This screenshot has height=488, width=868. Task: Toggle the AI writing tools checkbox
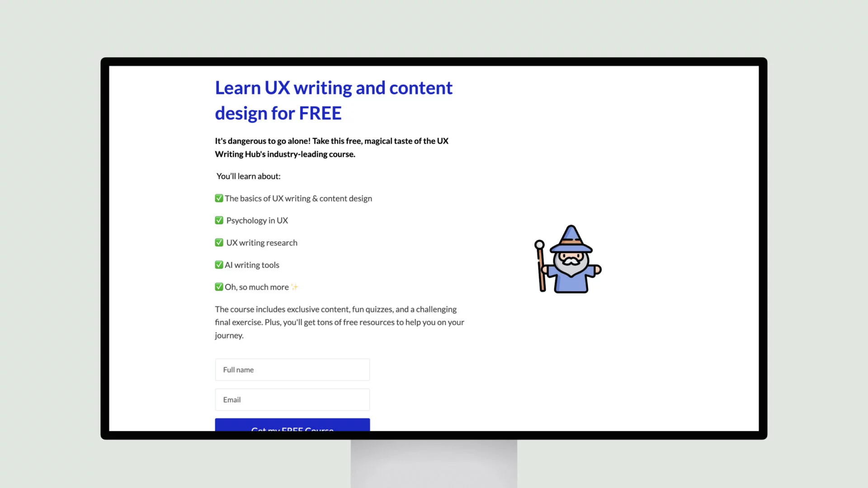[x=219, y=264]
